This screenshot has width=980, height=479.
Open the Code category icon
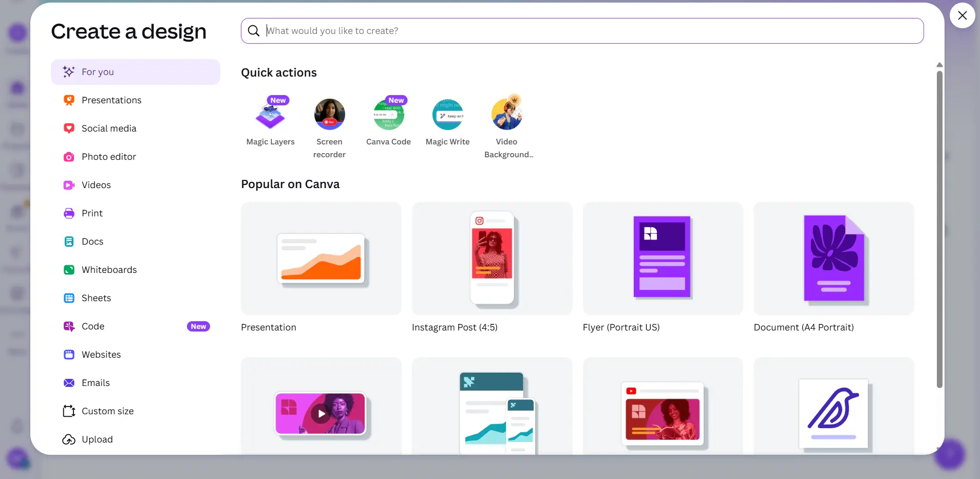click(x=69, y=326)
